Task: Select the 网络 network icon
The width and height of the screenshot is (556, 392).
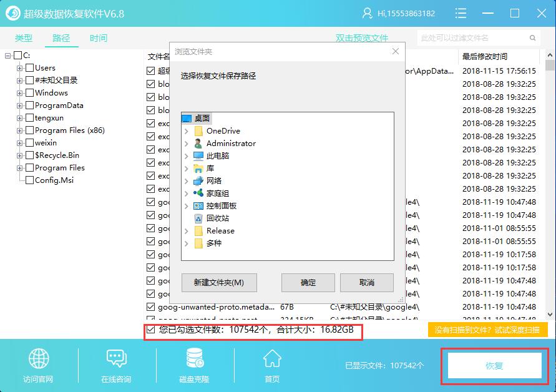Action: [x=198, y=181]
